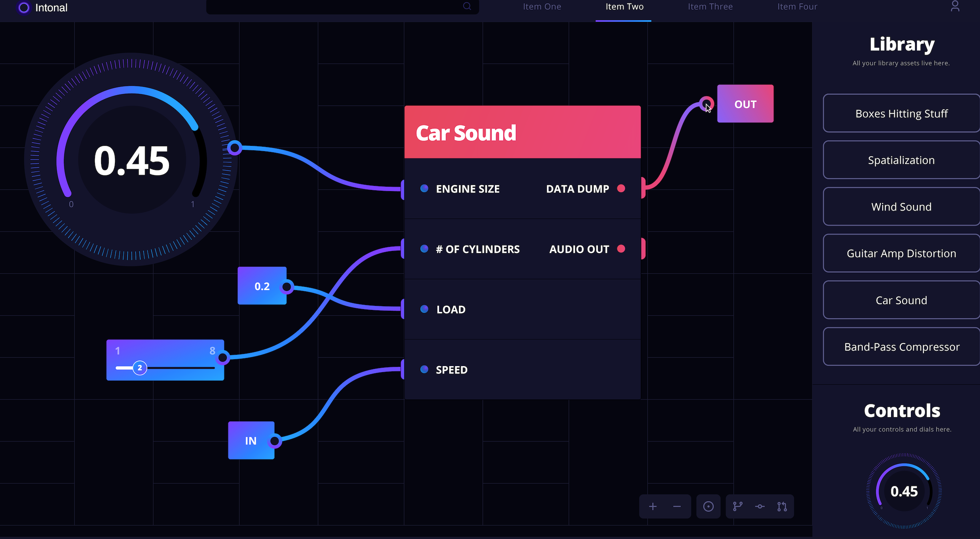Click the Car Sound node header
The height and width of the screenshot is (539, 980).
[522, 132]
